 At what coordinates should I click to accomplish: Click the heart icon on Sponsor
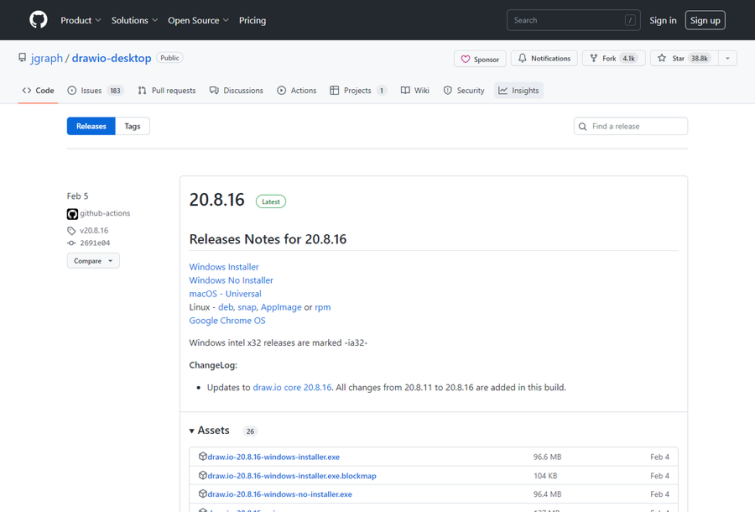[465, 59]
